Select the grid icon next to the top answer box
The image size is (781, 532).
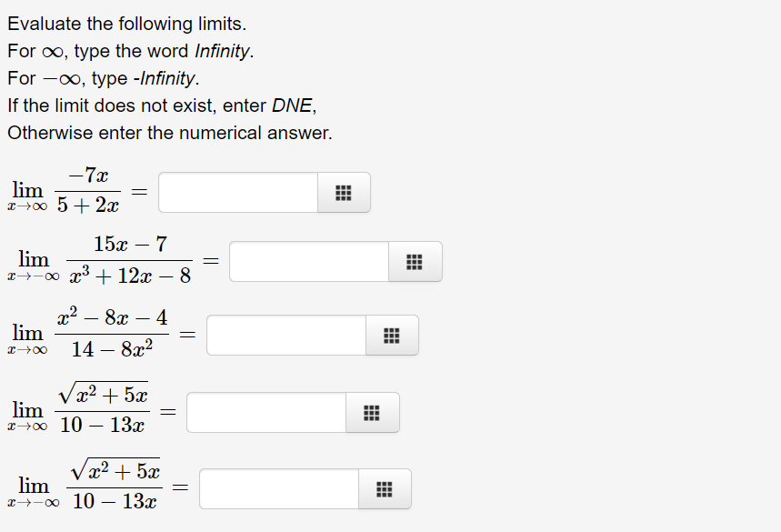point(343,192)
